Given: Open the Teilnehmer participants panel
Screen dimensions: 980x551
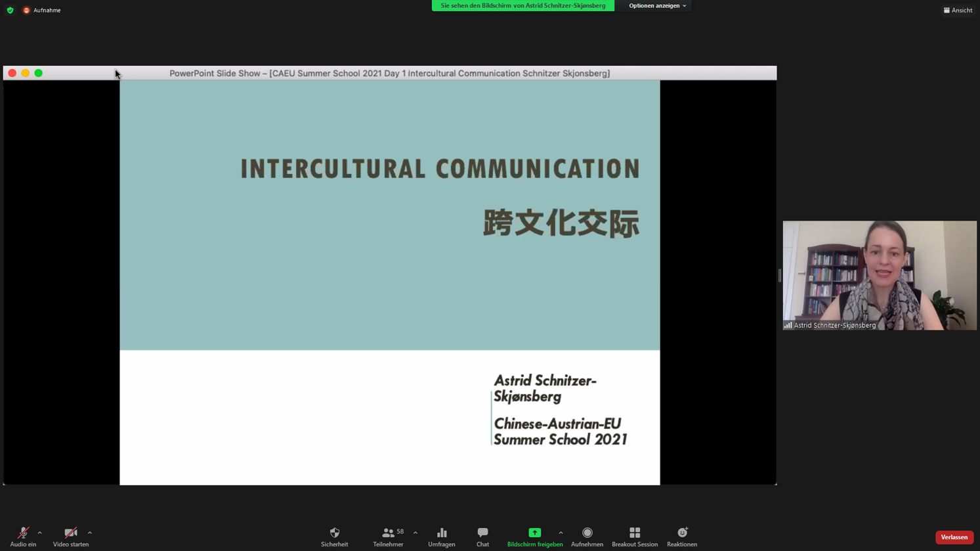Looking at the screenshot, I should click(388, 533).
